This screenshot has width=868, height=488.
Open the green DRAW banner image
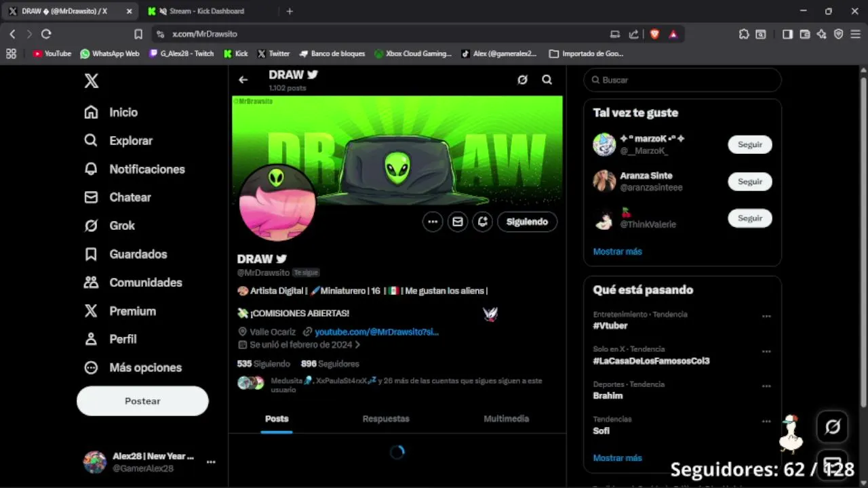[x=397, y=149]
